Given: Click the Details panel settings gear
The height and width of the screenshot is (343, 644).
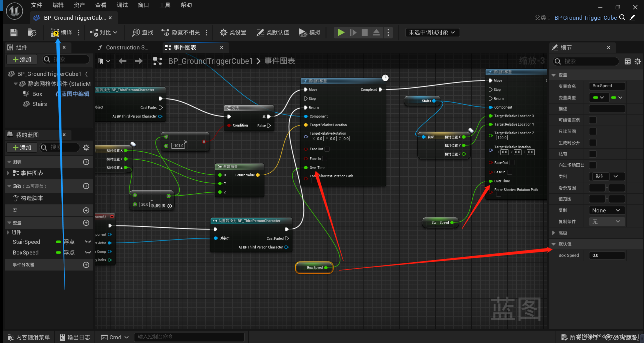Looking at the screenshot, I should [638, 61].
